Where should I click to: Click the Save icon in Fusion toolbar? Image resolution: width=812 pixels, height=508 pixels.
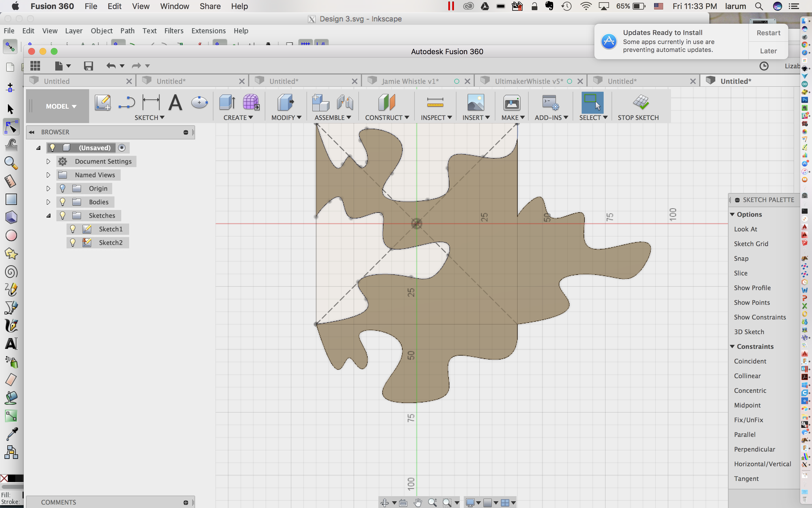point(88,66)
